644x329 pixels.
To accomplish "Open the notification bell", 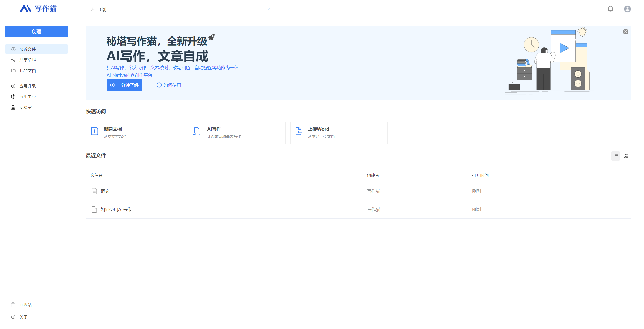I will pos(610,9).
